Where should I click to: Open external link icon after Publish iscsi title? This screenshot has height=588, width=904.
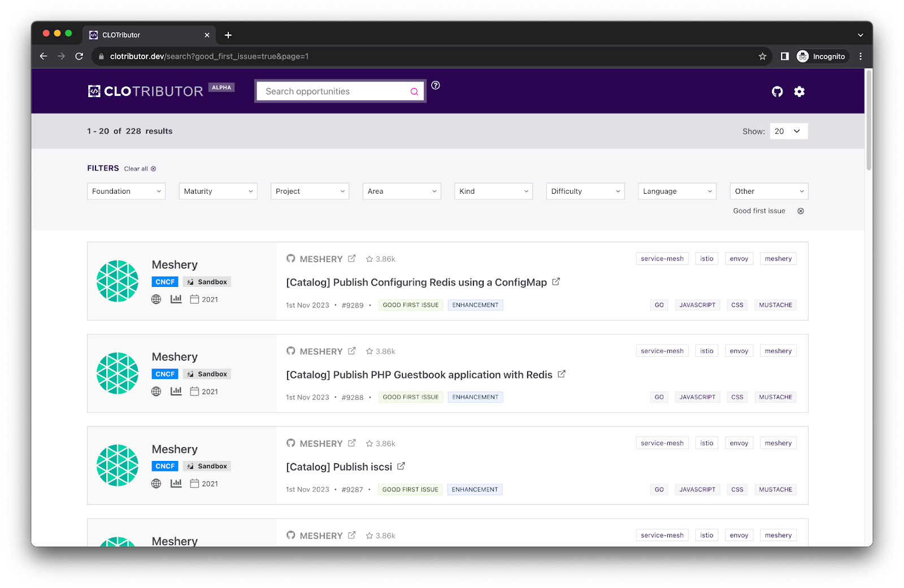point(401,466)
